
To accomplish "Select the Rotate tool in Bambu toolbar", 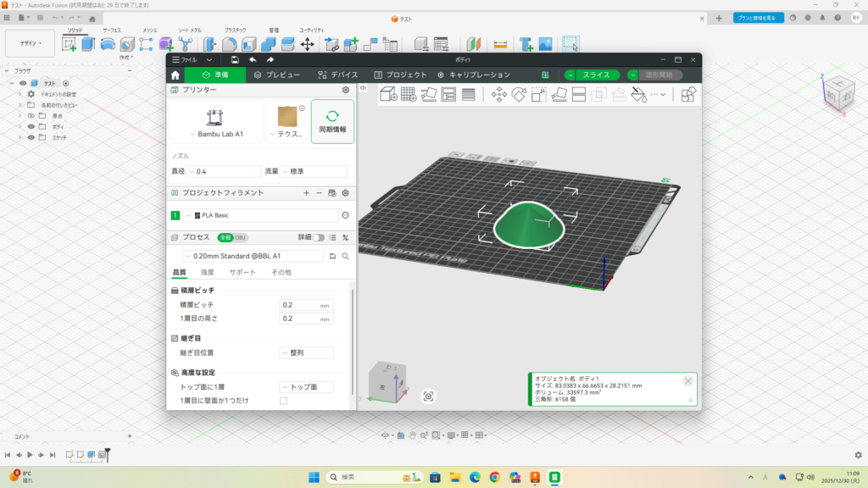I will coord(519,95).
